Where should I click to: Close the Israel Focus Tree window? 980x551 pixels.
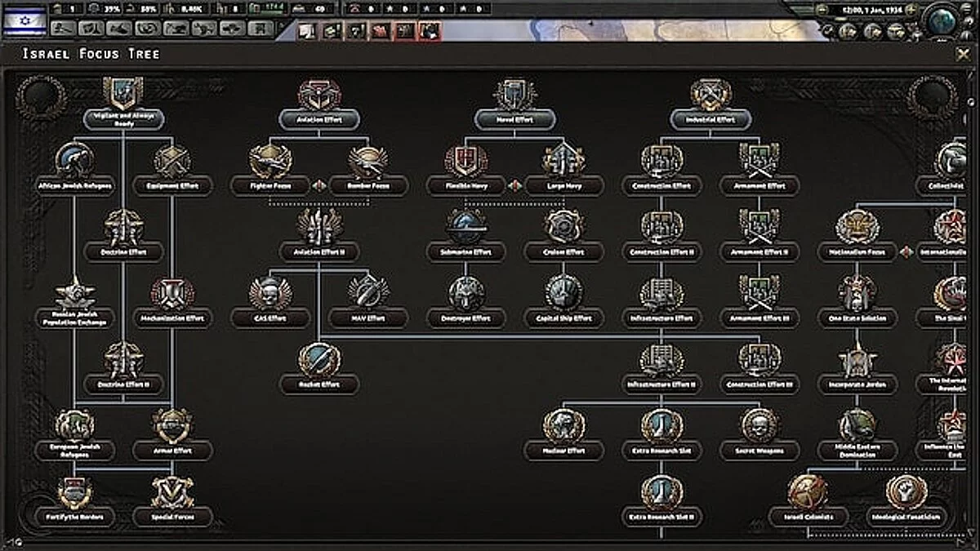(x=963, y=55)
